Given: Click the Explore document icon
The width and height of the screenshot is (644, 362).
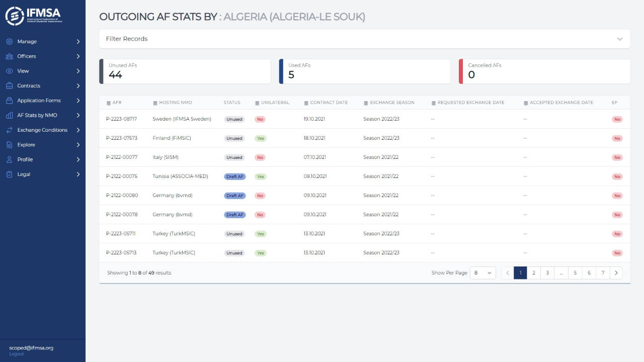Looking at the screenshot, I should pos(9,145).
